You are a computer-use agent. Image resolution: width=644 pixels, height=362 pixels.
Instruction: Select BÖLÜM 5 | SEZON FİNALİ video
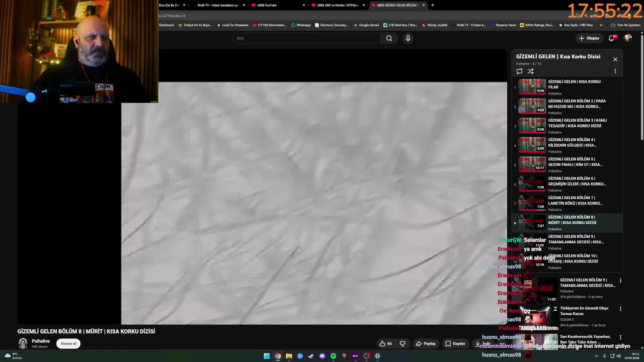(567, 164)
